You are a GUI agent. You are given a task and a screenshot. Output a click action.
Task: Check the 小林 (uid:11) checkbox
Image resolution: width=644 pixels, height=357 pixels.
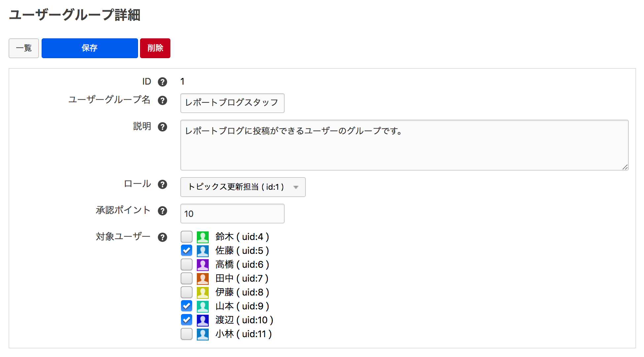187,334
